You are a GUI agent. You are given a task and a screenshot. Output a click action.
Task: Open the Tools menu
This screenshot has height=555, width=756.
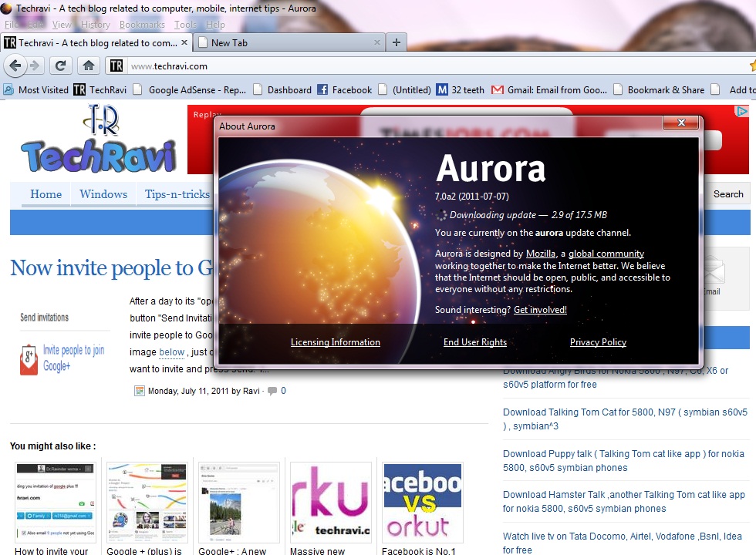coord(186,25)
